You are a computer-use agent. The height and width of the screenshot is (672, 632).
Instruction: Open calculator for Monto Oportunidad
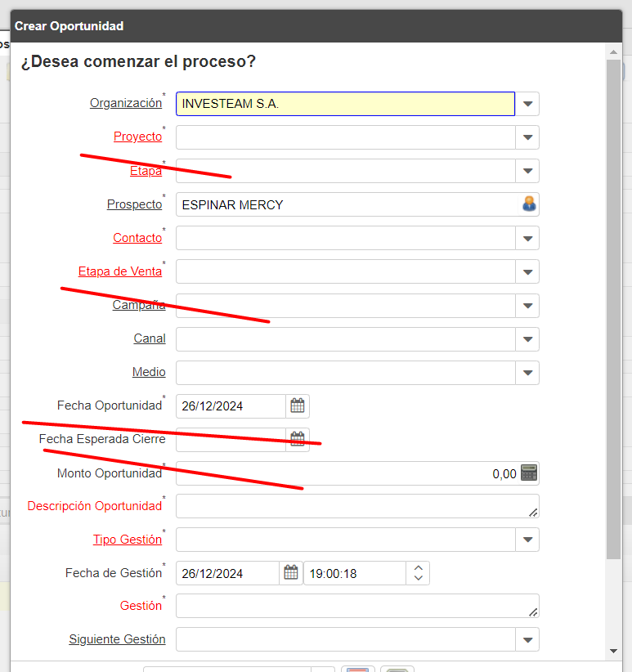pos(529,473)
